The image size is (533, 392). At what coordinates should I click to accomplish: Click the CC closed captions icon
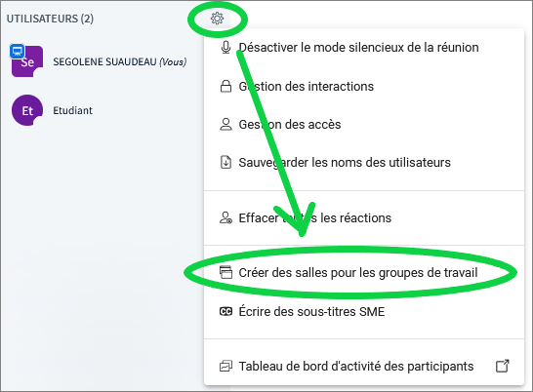coord(225,311)
